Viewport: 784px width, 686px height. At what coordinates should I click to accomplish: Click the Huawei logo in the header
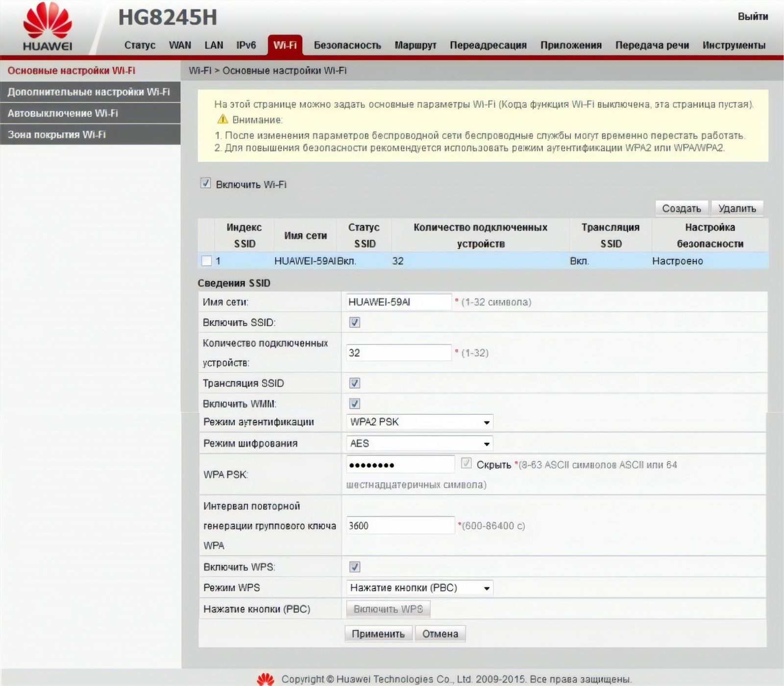click(x=48, y=27)
